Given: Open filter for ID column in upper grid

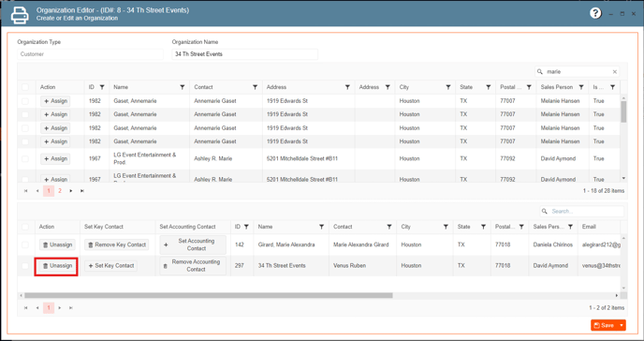Looking at the screenshot, I should click(102, 87).
